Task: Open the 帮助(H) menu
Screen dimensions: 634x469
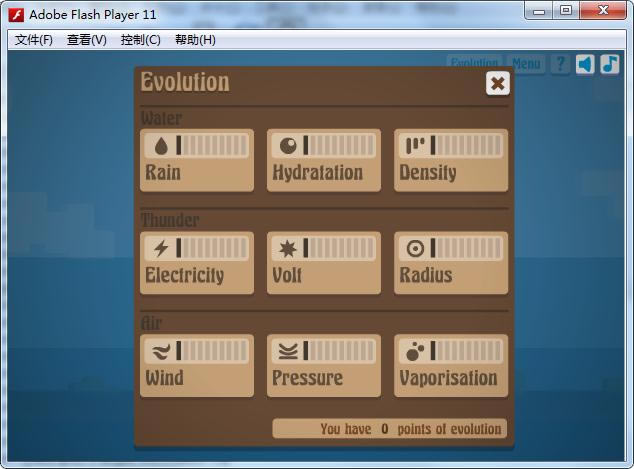Action: click(x=195, y=40)
